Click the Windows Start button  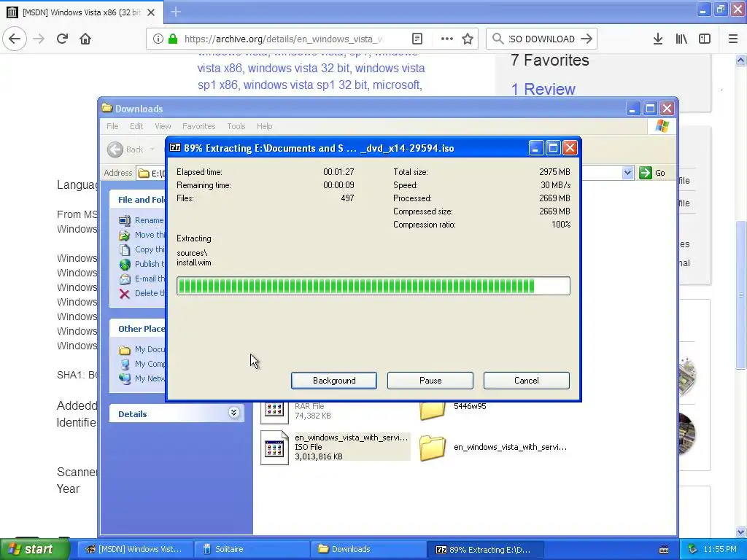35,549
